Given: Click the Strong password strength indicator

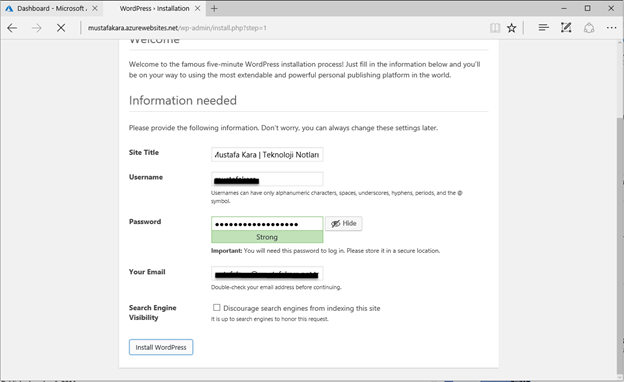Looking at the screenshot, I should click(267, 237).
